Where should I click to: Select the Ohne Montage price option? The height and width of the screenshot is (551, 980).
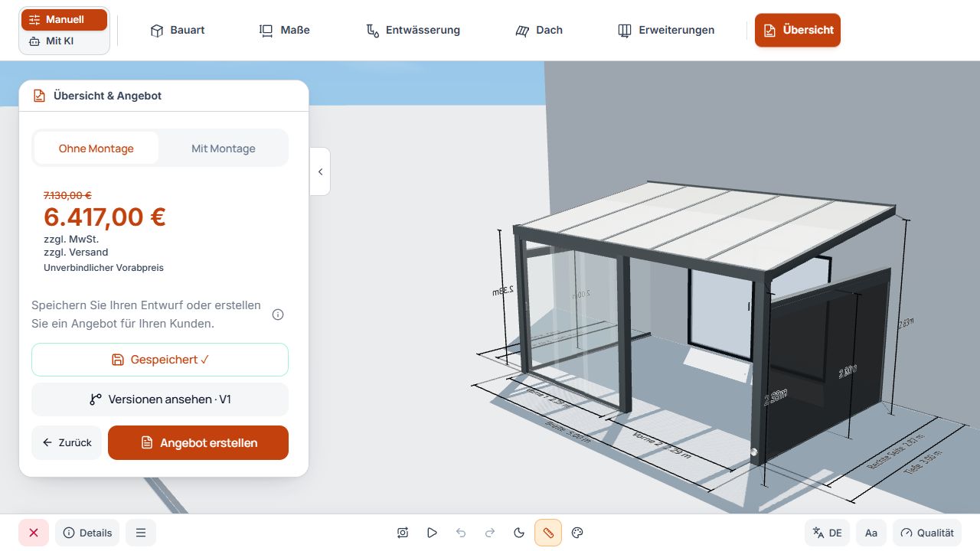pos(96,148)
